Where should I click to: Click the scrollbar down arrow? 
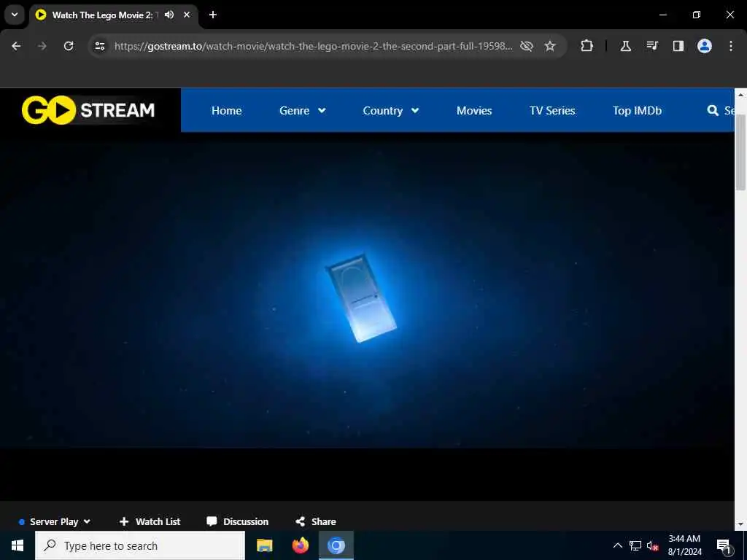coord(740,524)
